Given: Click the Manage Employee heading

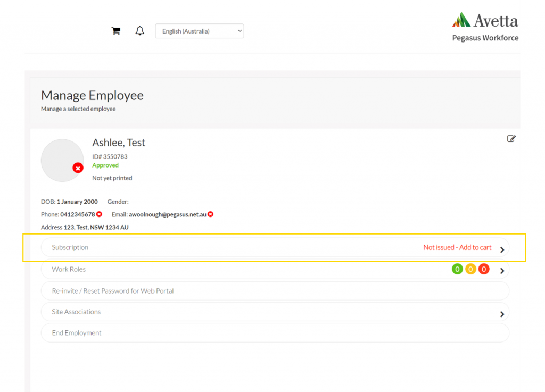Looking at the screenshot, I should (x=92, y=95).
